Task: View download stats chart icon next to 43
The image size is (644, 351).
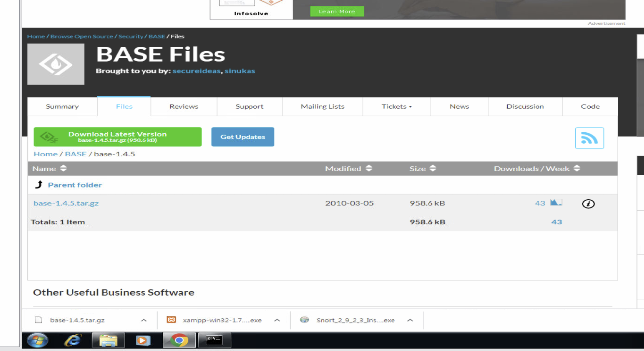Action: (x=556, y=203)
